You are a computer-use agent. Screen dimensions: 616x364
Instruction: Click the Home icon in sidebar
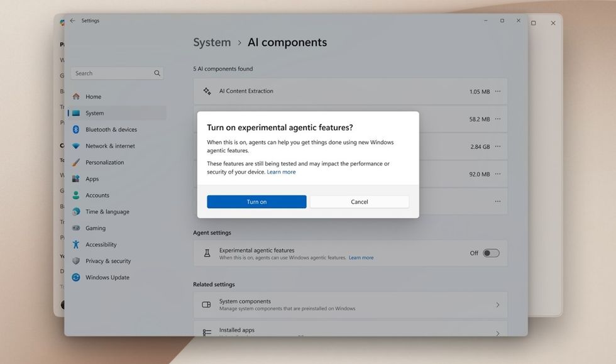pyautogui.click(x=76, y=97)
